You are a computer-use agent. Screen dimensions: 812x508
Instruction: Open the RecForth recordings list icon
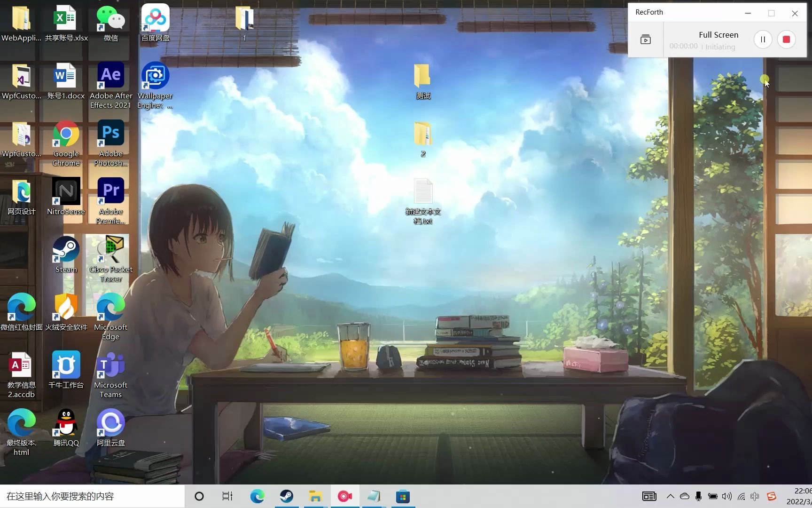[646, 40]
